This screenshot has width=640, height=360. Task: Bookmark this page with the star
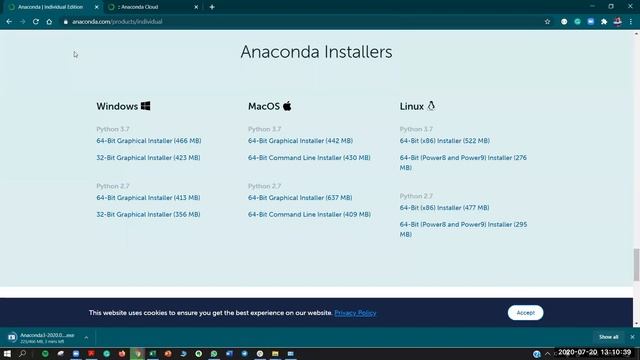tap(547, 22)
